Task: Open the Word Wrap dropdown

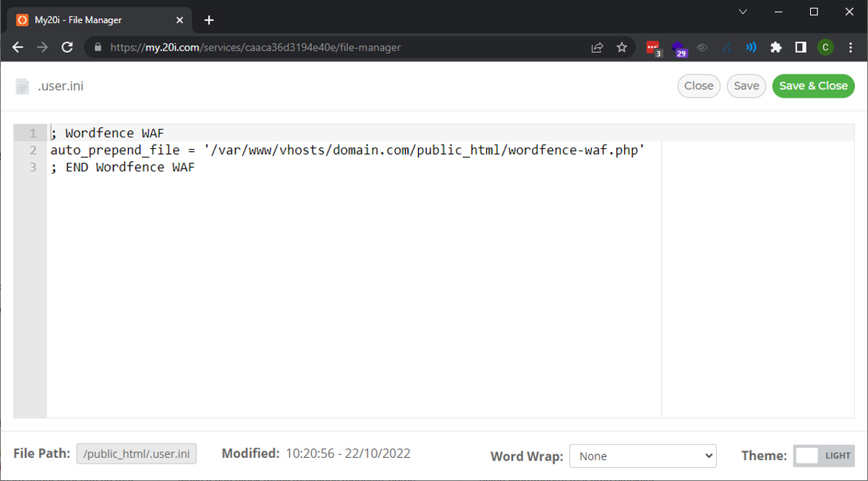Action: 643,456
